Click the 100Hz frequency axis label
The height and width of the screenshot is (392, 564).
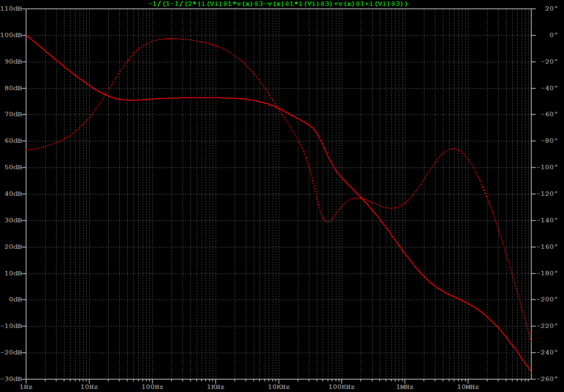pos(152,387)
